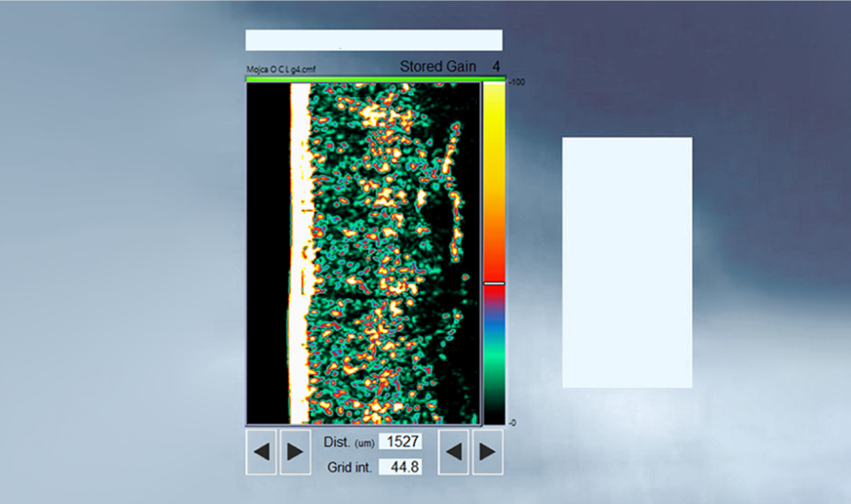The height and width of the screenshot is (504, 851).
Task: Click the Dist. value field showing 1527
Action: pyautogui.click(x=400, y=441)
